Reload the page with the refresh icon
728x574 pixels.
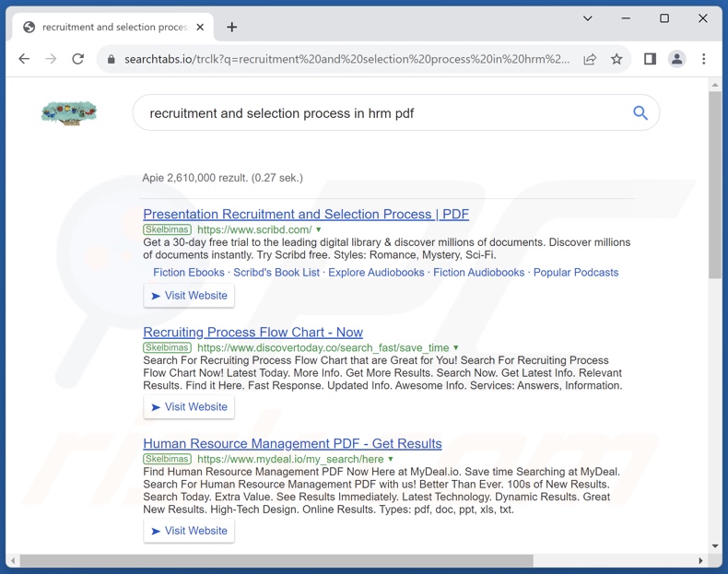click(x=78, y=59)
